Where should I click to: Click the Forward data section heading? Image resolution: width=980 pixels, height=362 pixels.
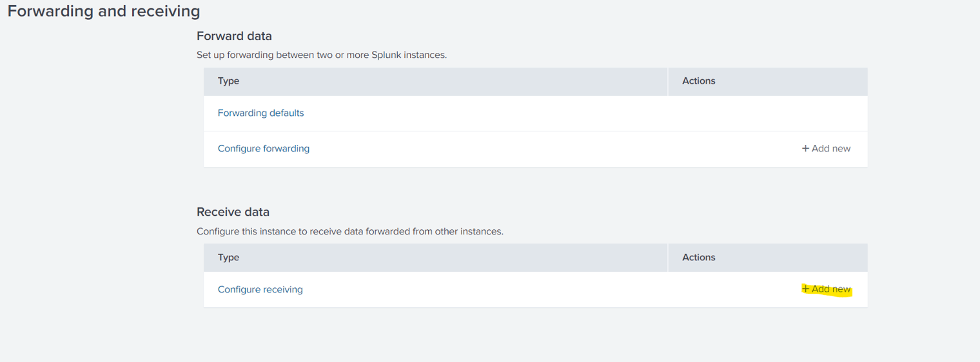point(234,36)
